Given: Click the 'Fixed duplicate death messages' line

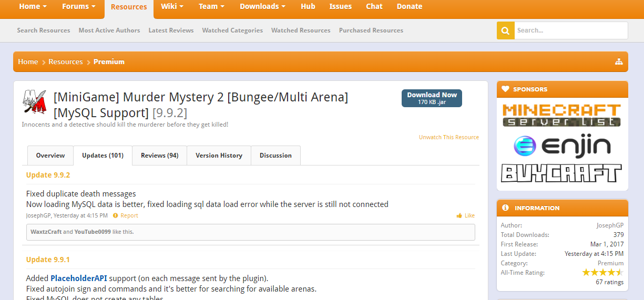Looking at the screenshot, I should [81, 194].
